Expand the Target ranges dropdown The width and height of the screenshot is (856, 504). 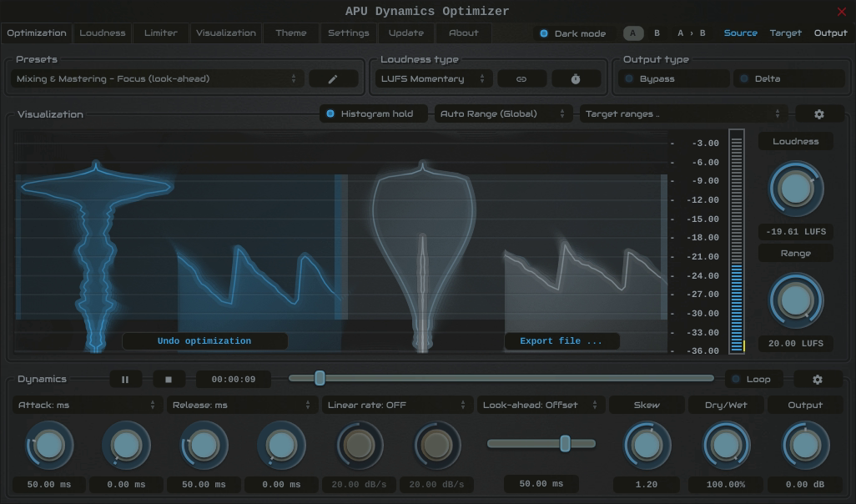coord(683,114)
